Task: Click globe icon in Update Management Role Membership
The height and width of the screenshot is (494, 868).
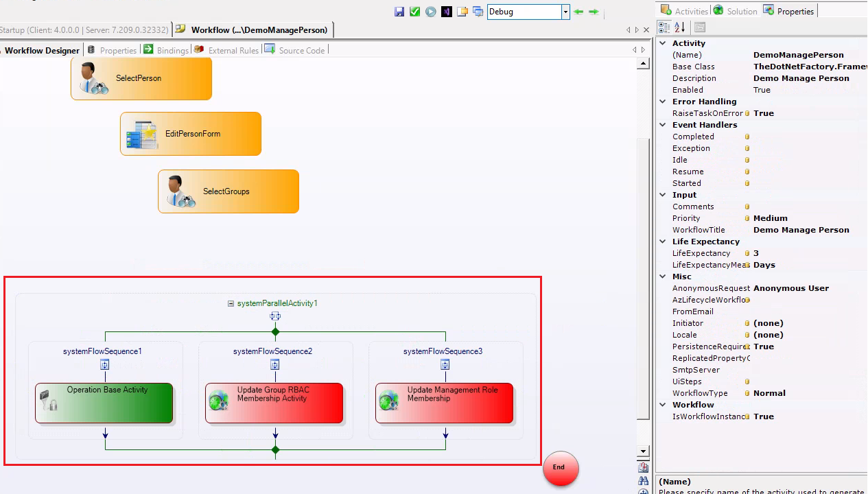Action: 388,400
